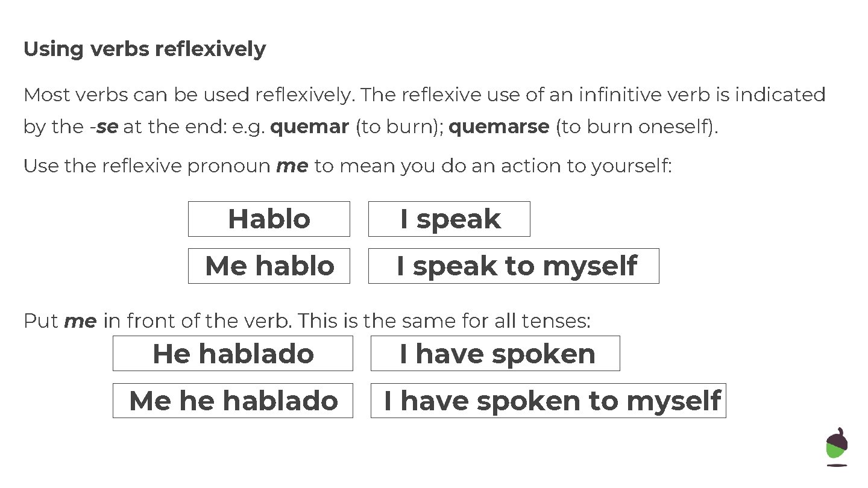Click 'me' in 'Put me in front'
The image size is (868, 488).
point(80,321)
